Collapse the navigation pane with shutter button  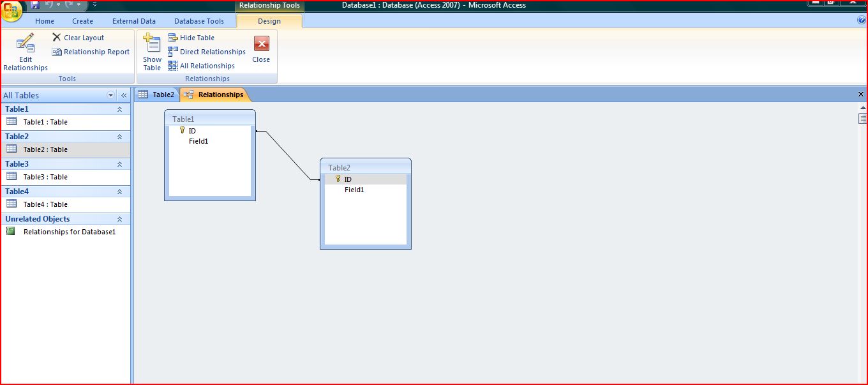(x=124, y=95)
